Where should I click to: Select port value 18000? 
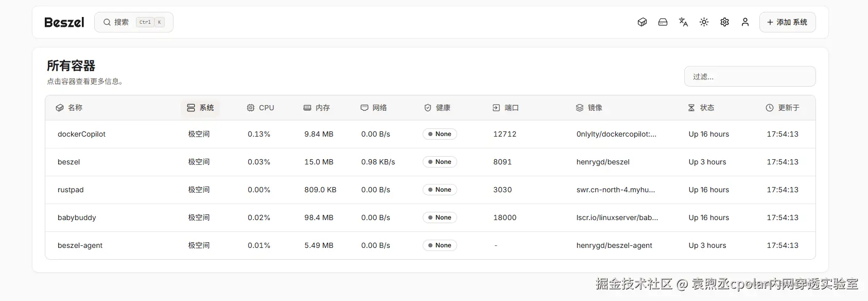(x=505, y=218)
